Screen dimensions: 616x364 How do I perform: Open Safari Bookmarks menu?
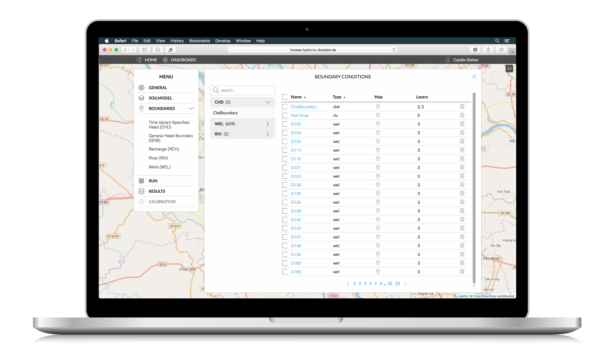pos(199,41)
